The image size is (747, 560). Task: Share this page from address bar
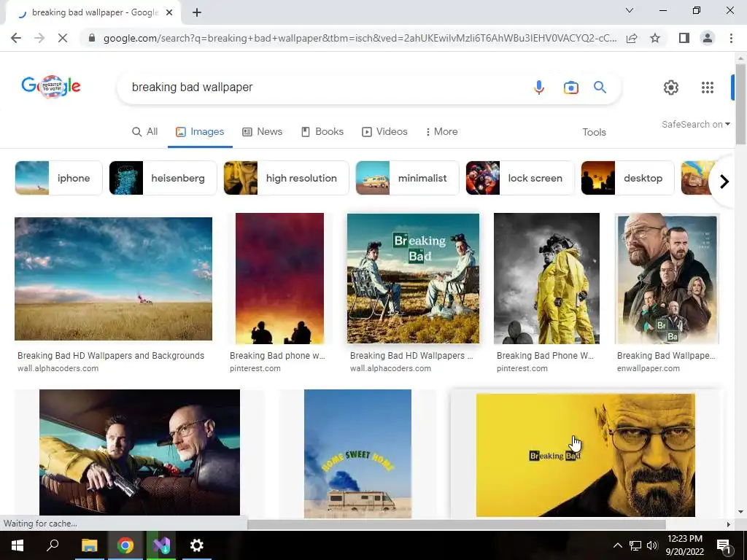click(632, 38)
